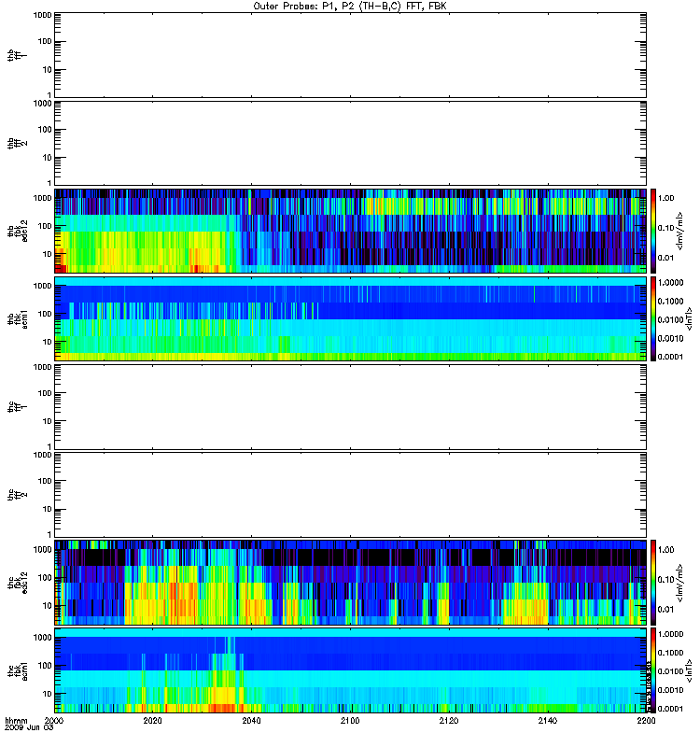Click the nT unit label beside thc scm1 colorbar

(x=689, y=670)
